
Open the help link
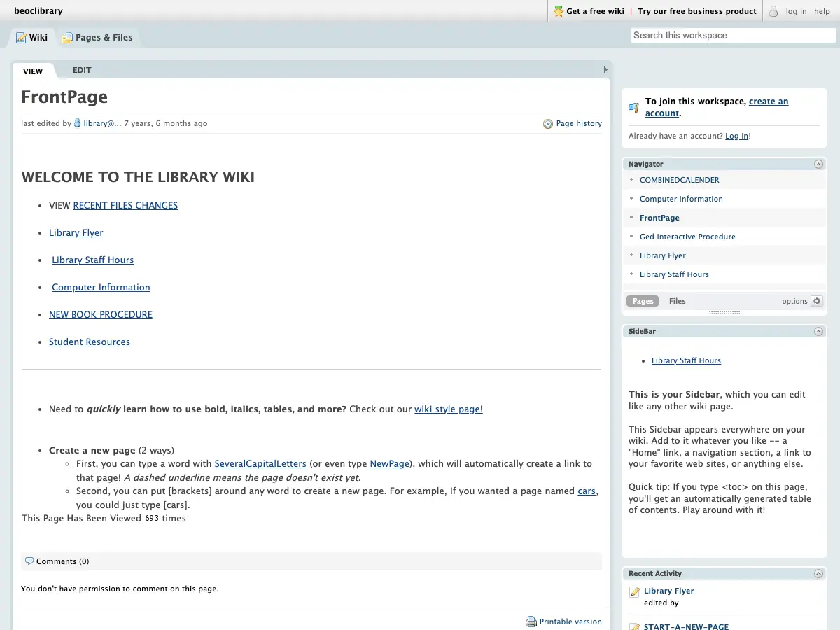pos(822,11)
